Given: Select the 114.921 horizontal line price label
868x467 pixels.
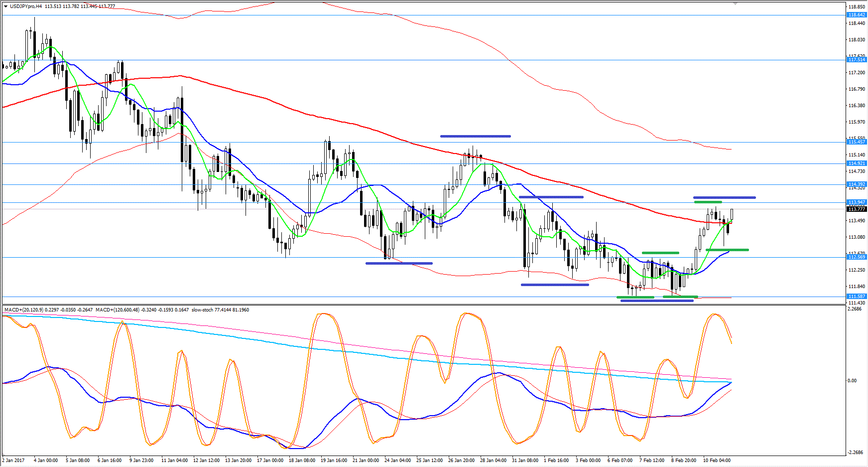Looking at the screenshot, I should tap(857, 163).
